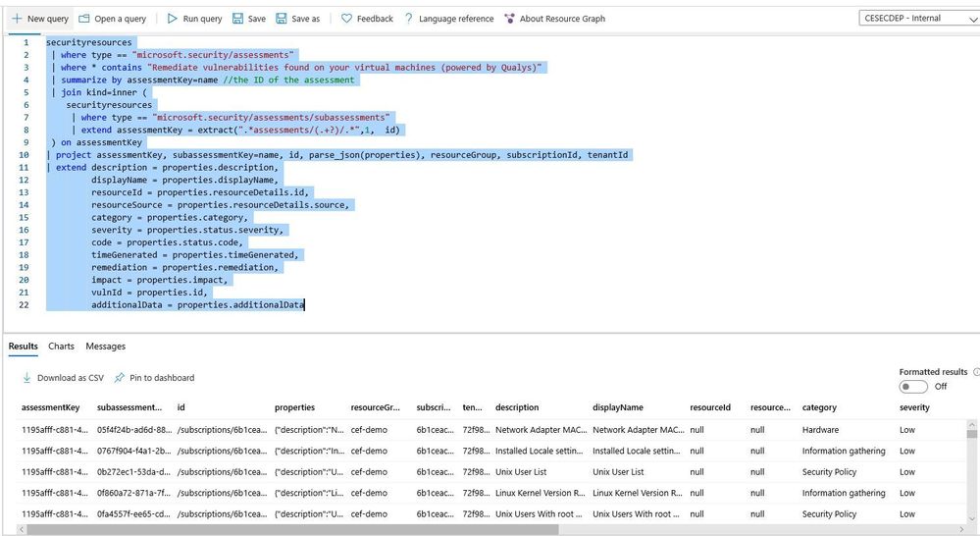Click the Hardware category cell

pos(821,430)
